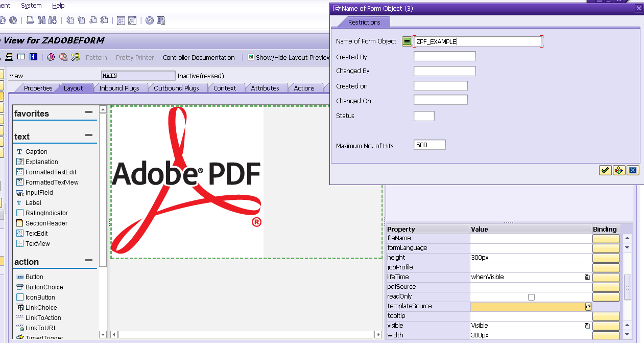The image size is (644, 343).
Task: Open the multiple selection icon in dialog
Action: pos(619,170)
